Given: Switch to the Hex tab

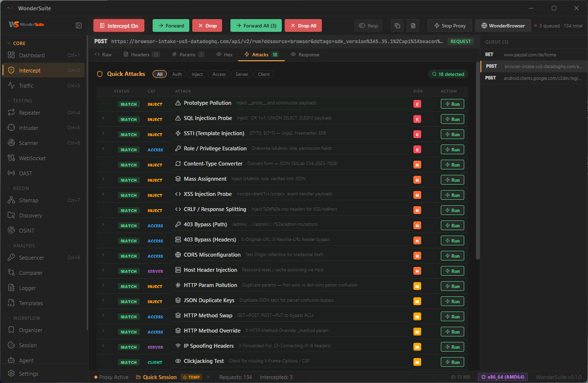Looking at the screenshot, I should 225,54.
